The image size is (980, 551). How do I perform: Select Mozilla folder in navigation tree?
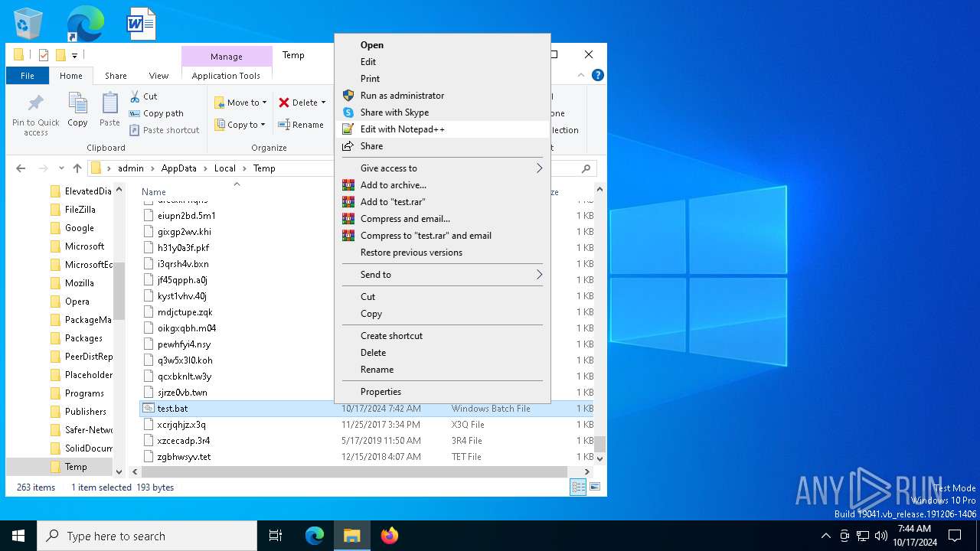[x=80, y=283]
